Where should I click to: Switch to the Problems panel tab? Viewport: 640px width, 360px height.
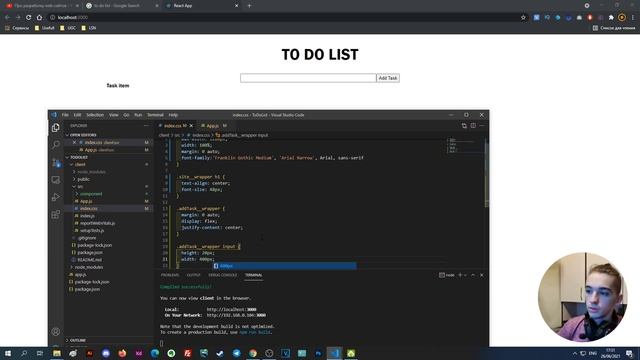170,275
